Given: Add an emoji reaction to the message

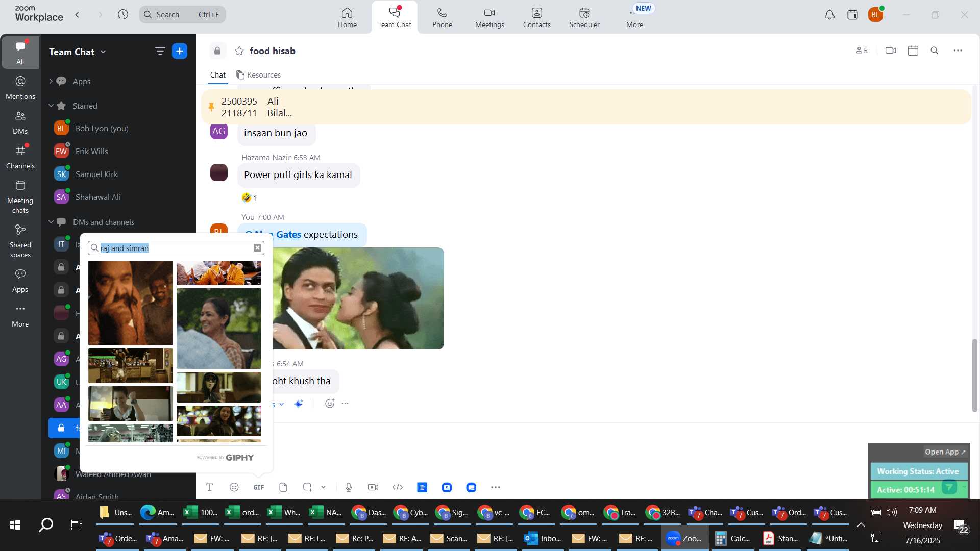Looking at the screenshot, I should click(330, 404).
